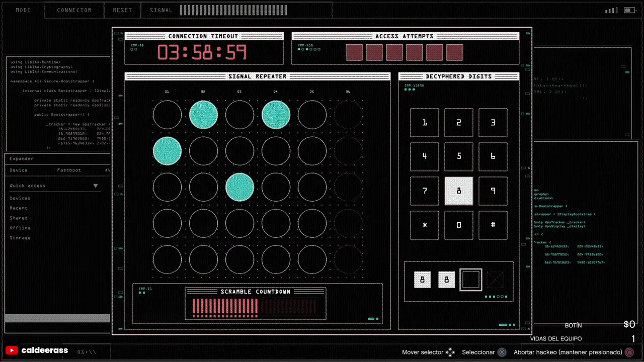Viewport: 644px width, 362px height.
Task: Select keypad digit 6
Action: point(493,157)
